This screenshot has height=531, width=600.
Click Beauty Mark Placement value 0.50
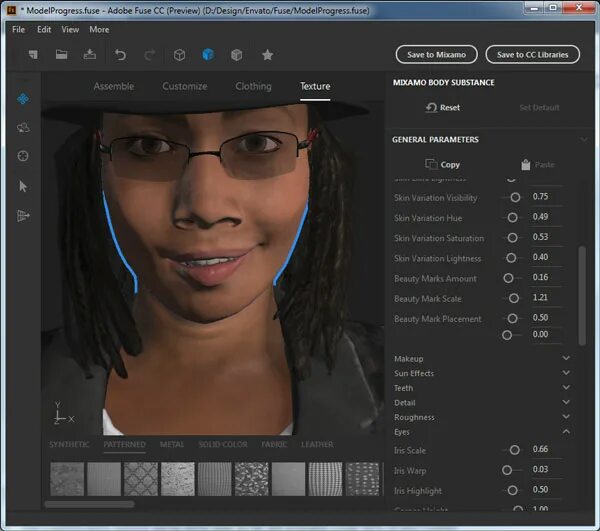(x=540, y=318)
